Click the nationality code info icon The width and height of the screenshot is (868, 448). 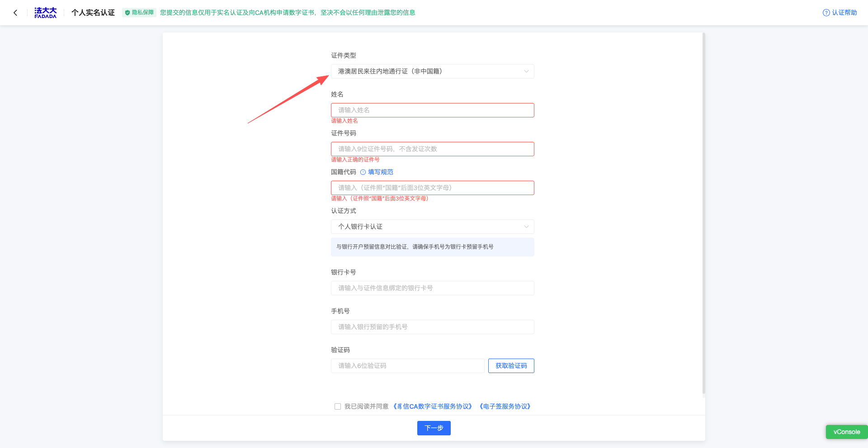pos(363,172)
